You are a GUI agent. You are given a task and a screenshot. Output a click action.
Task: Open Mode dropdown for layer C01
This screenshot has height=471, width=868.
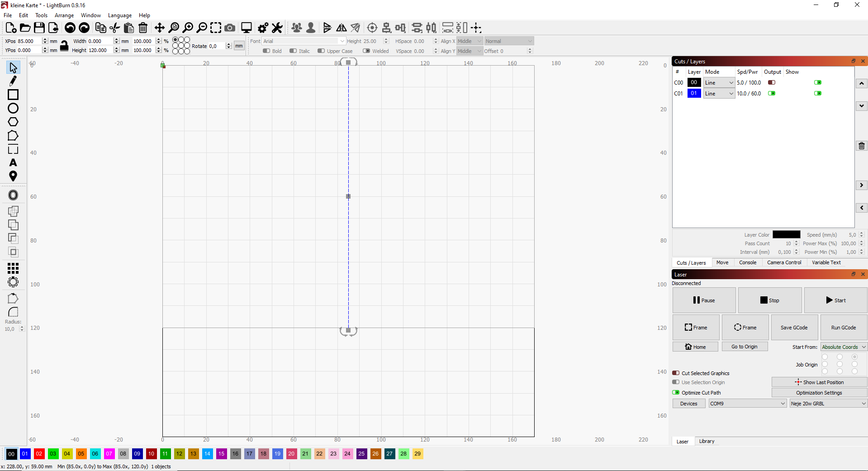pos(719,94)
